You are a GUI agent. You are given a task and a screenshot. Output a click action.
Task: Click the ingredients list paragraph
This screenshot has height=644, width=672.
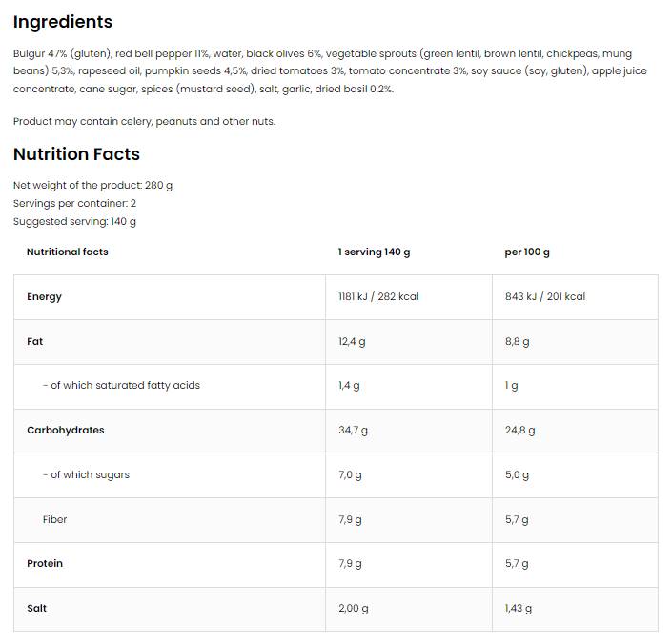[x=322, y=71]
